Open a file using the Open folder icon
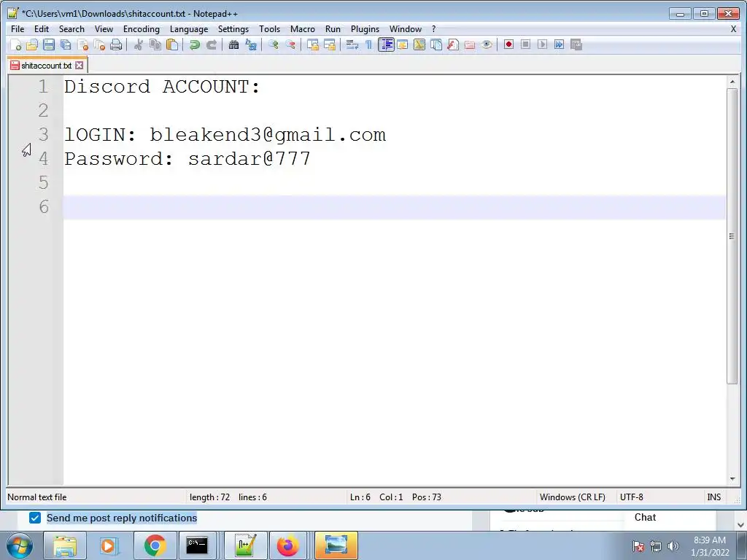 [32, 44]
